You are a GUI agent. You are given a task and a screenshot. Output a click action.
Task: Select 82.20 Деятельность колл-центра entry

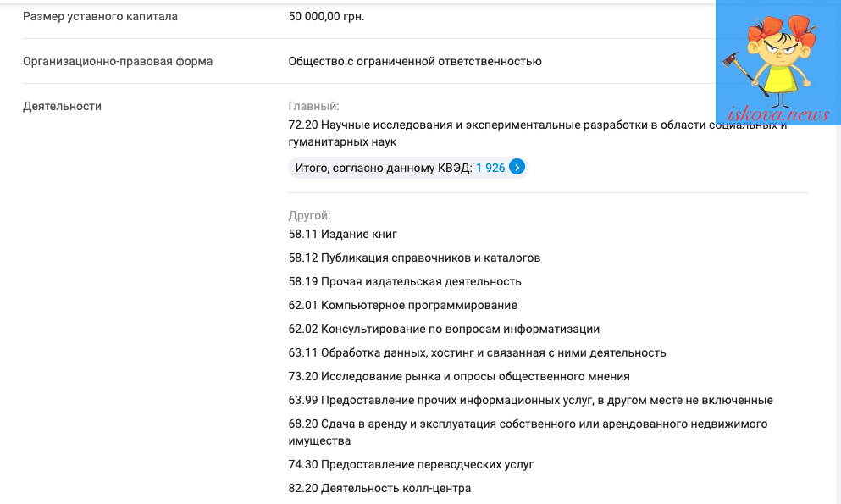point(379,488)
